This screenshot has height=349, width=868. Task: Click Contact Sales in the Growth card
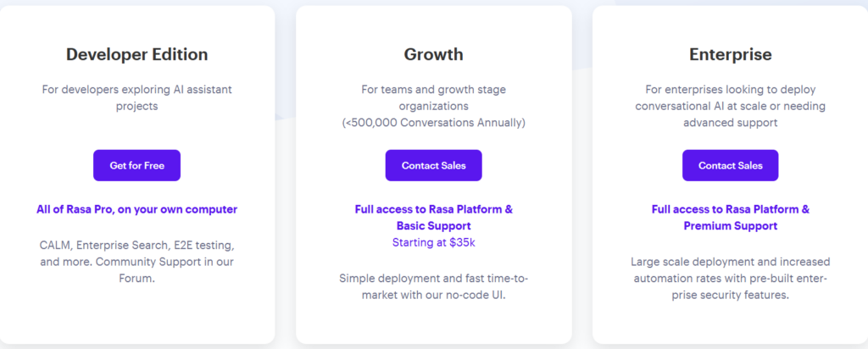[433, 165]
